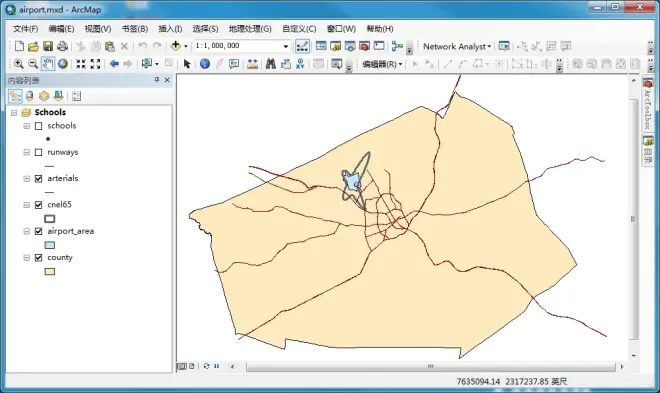Open the ArcToolbox side tab
660x393 pixels.
coord(648,104)
